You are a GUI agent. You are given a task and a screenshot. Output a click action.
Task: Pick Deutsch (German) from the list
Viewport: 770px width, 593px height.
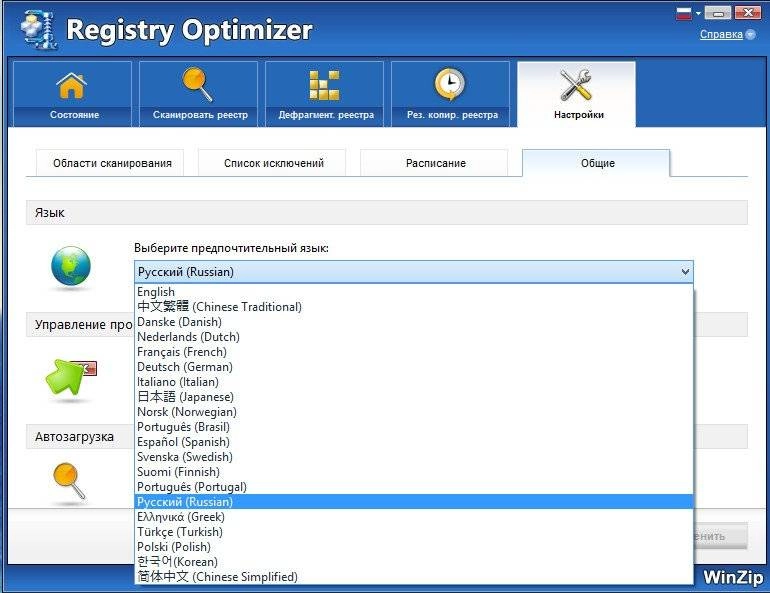click(x=413, y=367)
